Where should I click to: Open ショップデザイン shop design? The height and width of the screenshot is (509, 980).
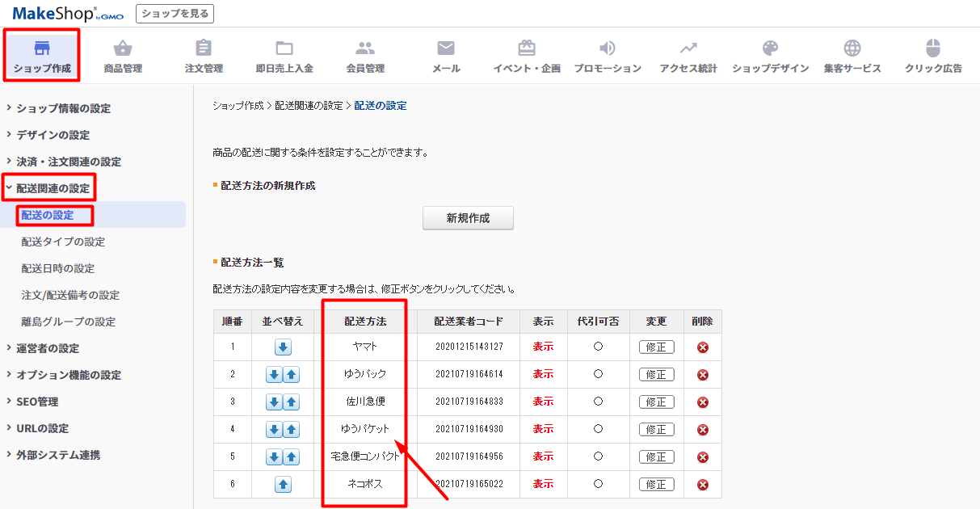click(771, 56)
